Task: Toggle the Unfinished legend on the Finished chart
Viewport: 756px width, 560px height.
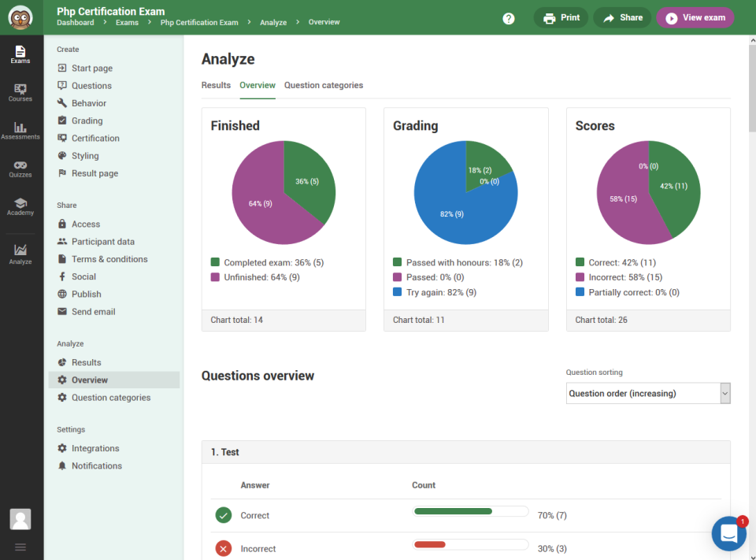Action: pyautogui.click(x=255, y=278)
